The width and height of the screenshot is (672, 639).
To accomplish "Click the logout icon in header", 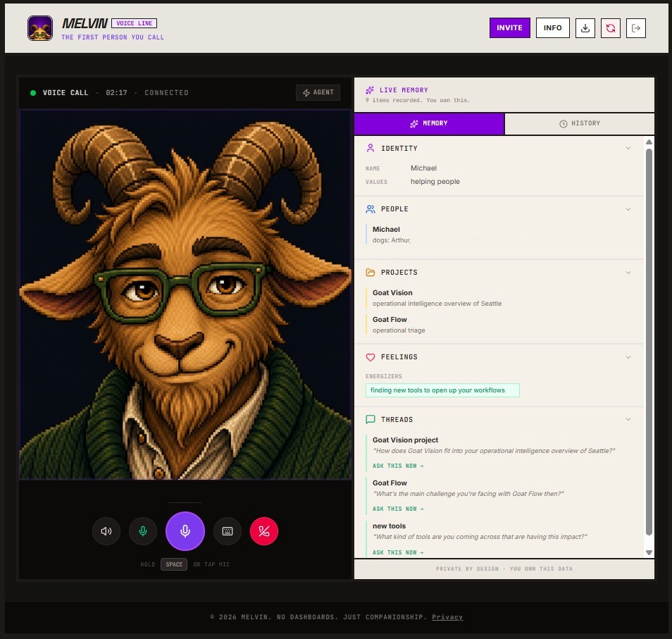I will (x=636, y=28).
